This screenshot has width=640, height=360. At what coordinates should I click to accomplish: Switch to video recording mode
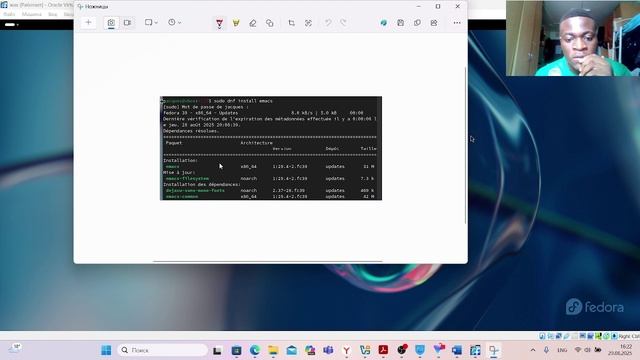pos(127,23)
